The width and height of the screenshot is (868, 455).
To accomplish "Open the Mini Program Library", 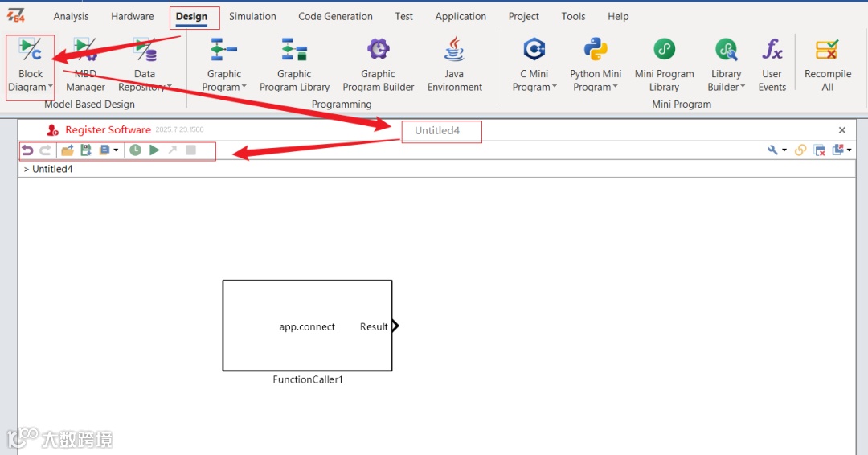I will [665, 66].
